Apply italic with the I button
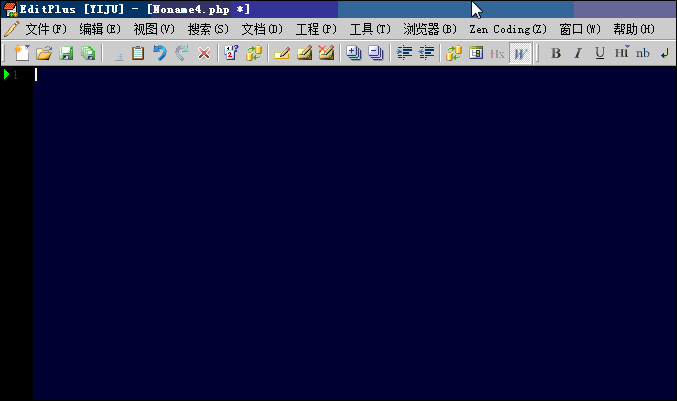Viewport: 677px width, 401px height. (578, 53)
